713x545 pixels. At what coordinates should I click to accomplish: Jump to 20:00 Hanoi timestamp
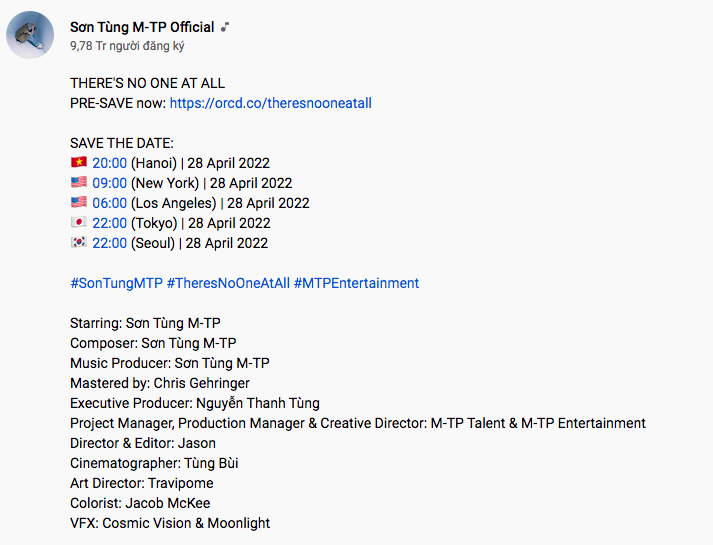[x=109, y=163]
